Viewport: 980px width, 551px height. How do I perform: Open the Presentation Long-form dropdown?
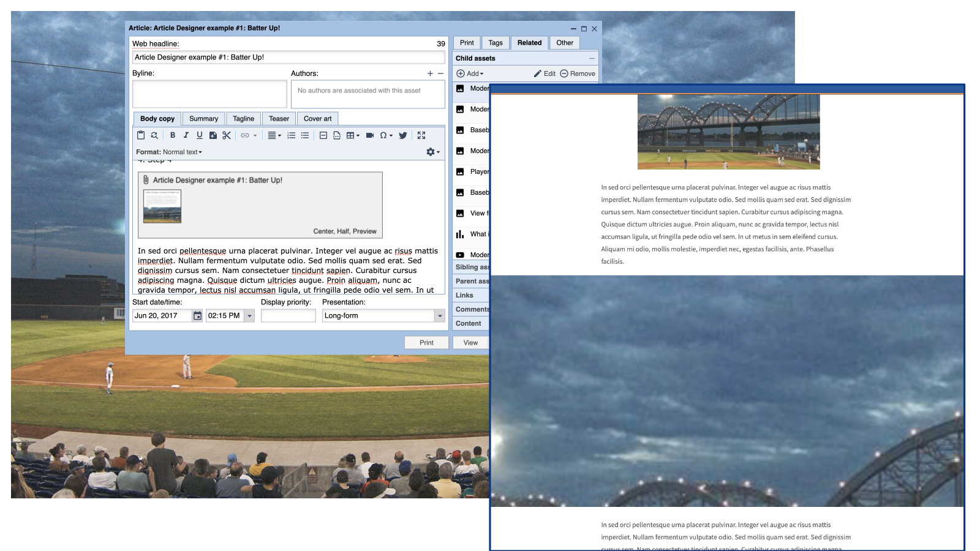pyautogui.click(x=439, y=316)
